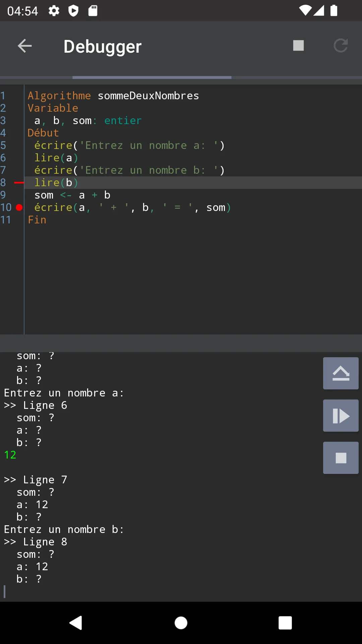Select line 1 'Algorithme sommeDeuxNombres'
Image resolution: width=362 pixels, height=644 pixels.
click(x=113, y=96)
